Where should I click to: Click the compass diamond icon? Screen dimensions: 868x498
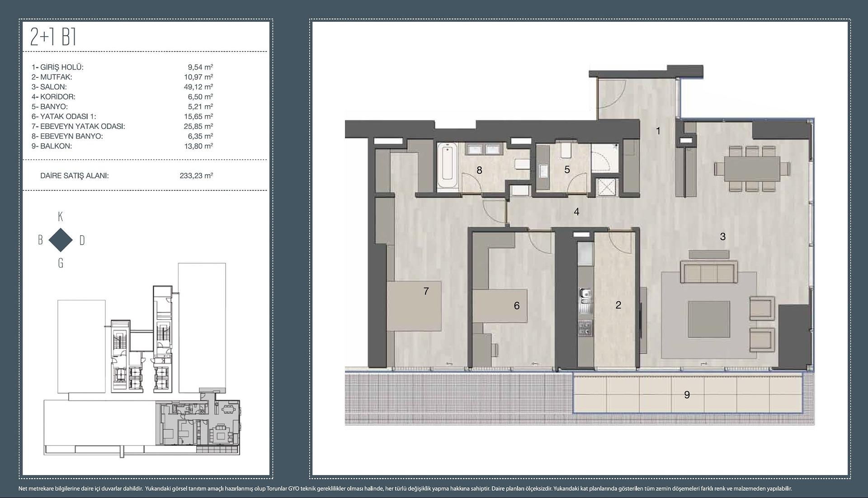tap(60, 240)
